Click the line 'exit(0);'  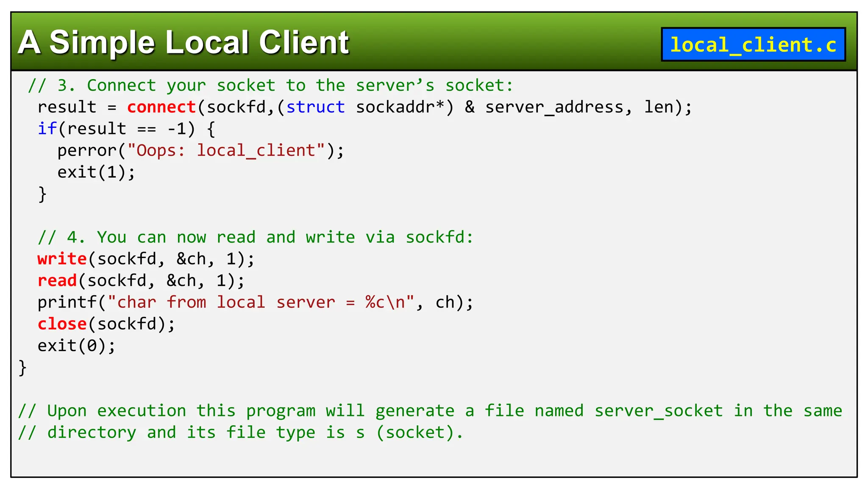pos(76,346)
